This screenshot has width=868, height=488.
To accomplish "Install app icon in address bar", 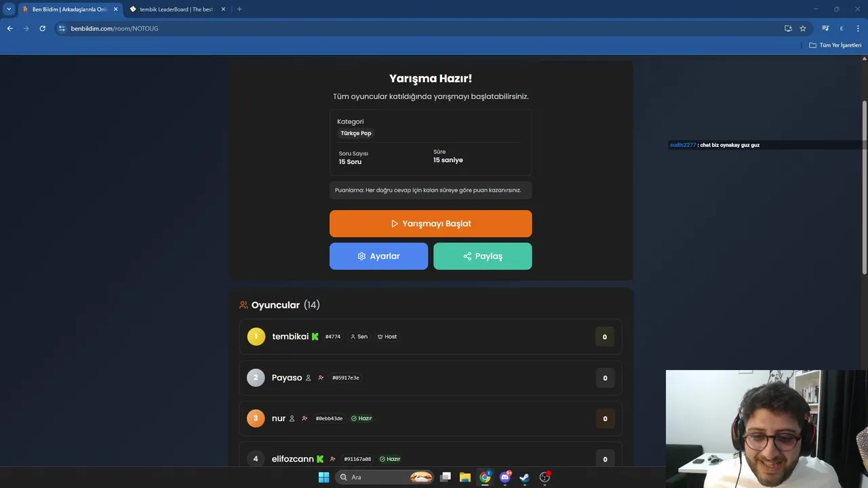I will click(x=788, y=28).
